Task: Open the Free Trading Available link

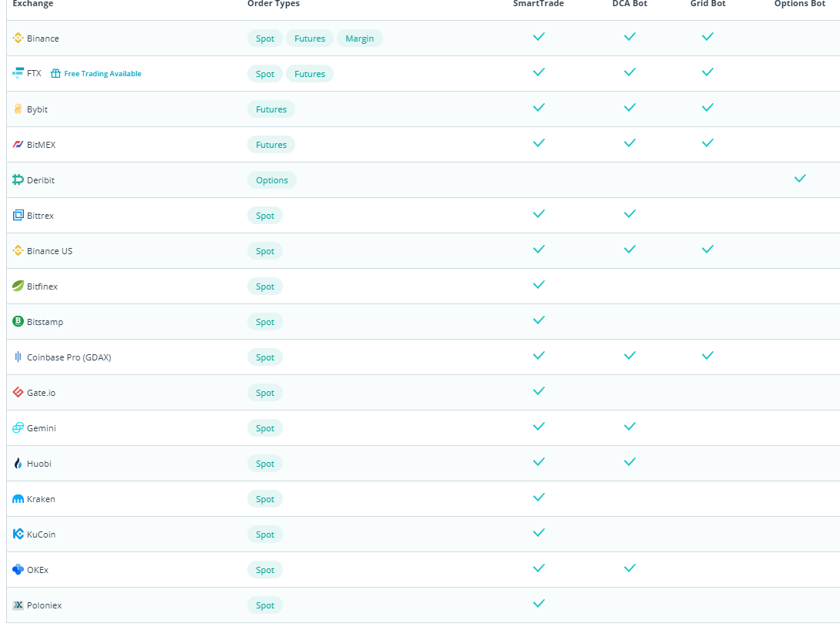Action: 102,74
